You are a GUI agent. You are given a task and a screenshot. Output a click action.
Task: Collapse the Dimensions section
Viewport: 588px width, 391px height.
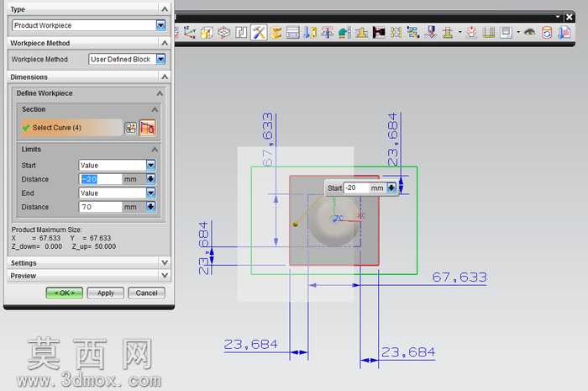click(165, 77)
